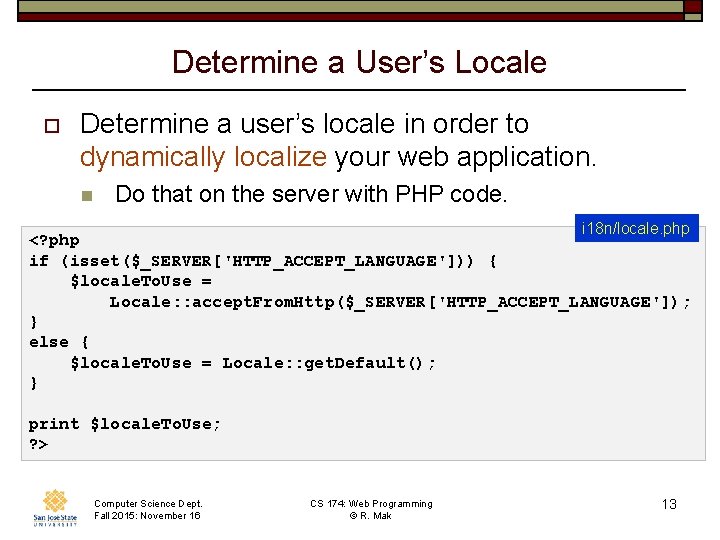Viewport: 720px width, 540px height.
Task: Click the slide title 'Determine a User's Locale'
Action: (359, 62)
